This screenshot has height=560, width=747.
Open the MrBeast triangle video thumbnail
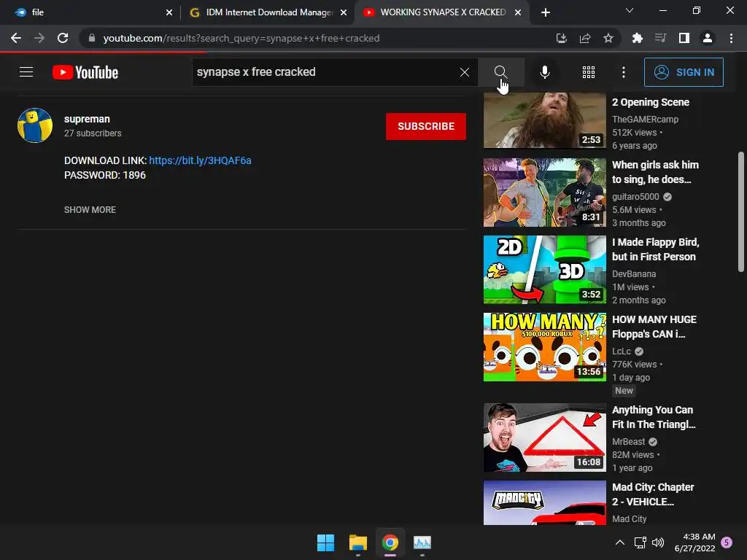tap(544, 437)
